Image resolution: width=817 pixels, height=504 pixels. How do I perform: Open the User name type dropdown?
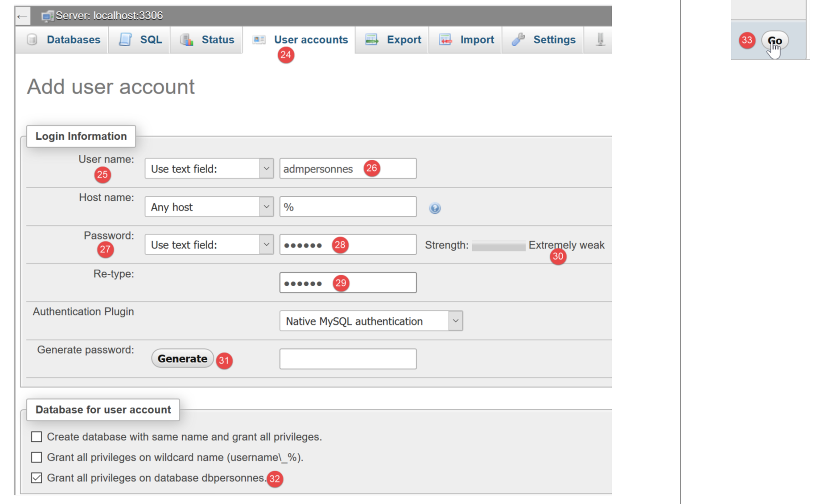pyautogui.click(x=209, y=169)
